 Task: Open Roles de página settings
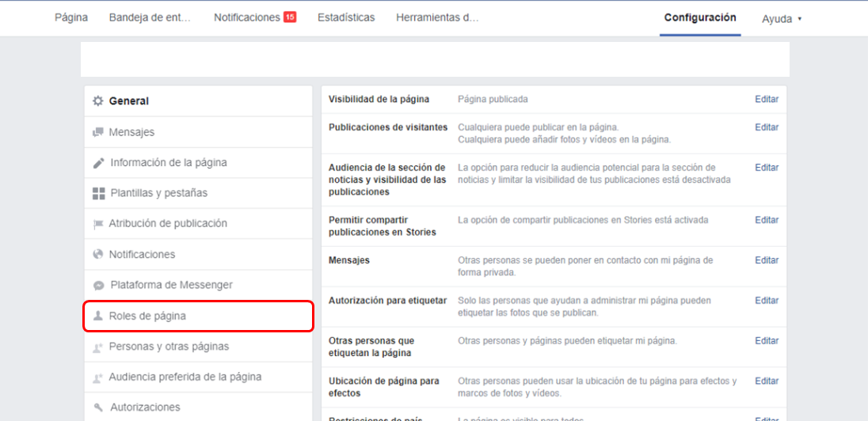point(199,316)
